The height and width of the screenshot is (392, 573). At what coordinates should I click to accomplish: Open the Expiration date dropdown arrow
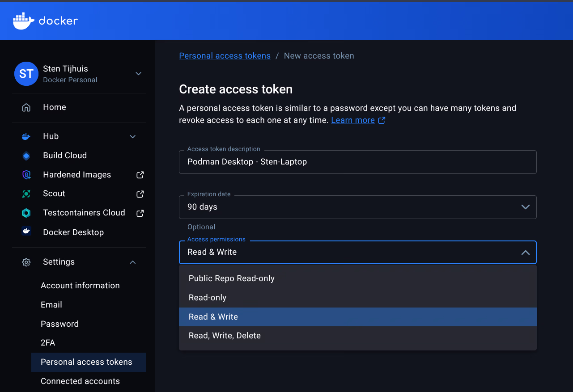pyautogui.click(x=526, y=207)
